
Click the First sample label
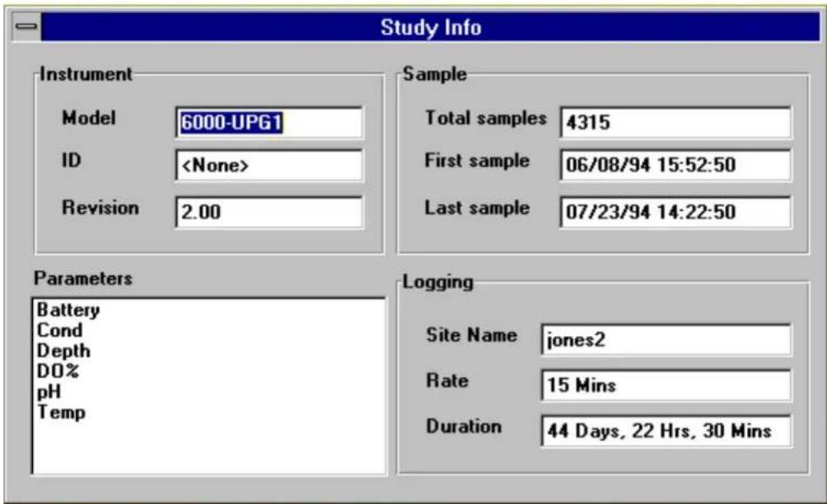[477, 161]
